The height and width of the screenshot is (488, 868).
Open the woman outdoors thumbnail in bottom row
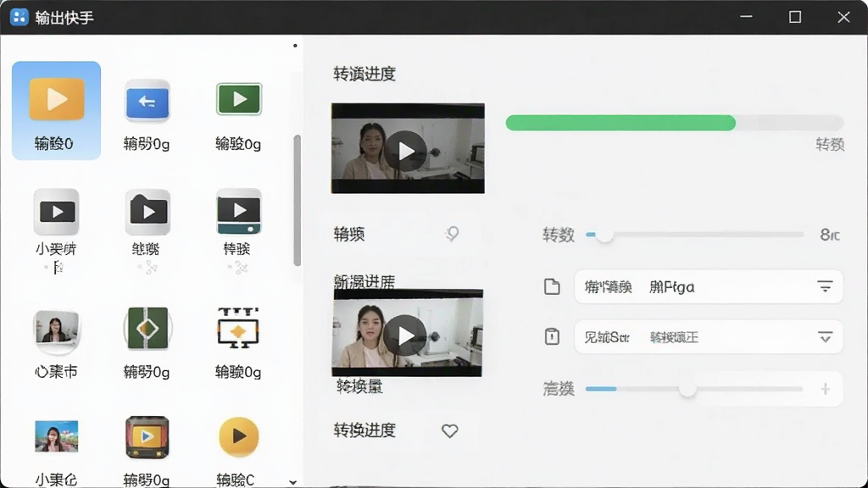tap(56, 436)
